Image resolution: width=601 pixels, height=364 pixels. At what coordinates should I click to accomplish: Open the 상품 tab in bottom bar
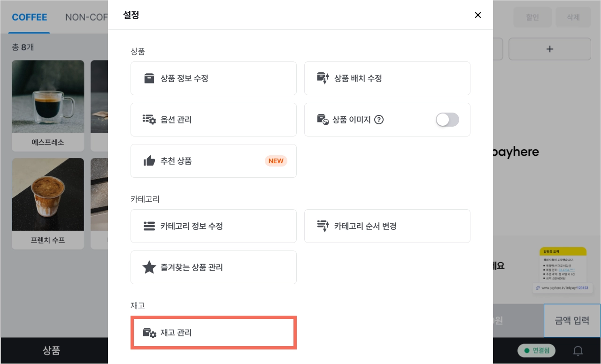click(x=52, y=350)
